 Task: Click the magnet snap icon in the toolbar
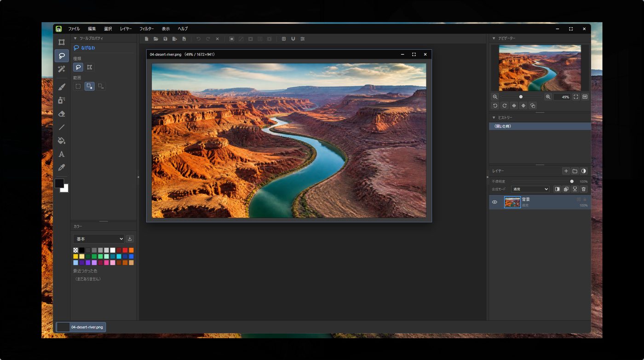(293, 39)
